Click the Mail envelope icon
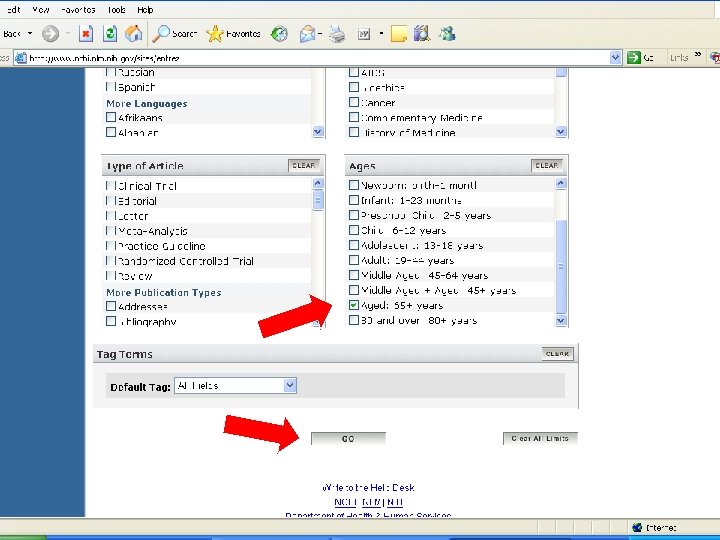Viewport: 720px width, 540px height. tap(307, 34)
